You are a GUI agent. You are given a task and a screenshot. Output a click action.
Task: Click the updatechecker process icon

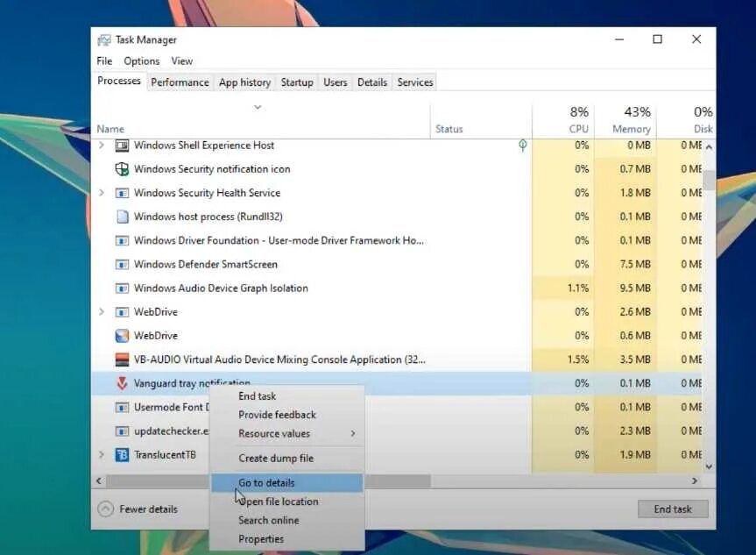(x=122, y=431)
